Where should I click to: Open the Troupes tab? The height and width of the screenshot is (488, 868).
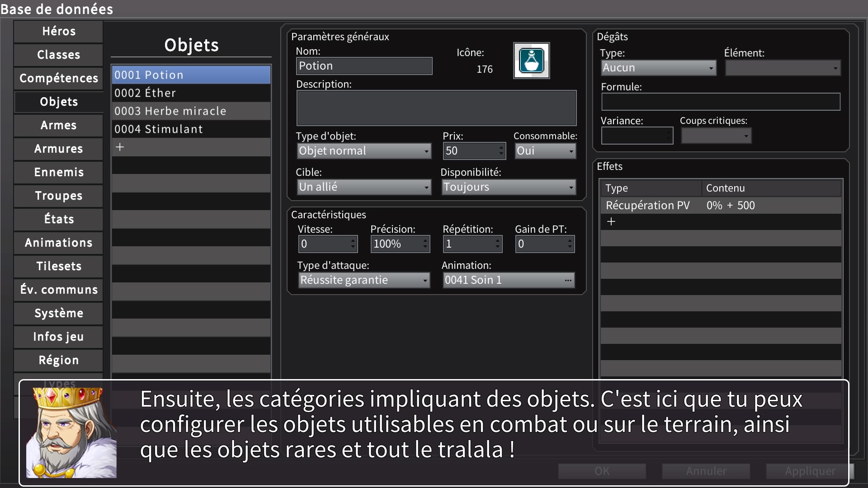[59, 196]
